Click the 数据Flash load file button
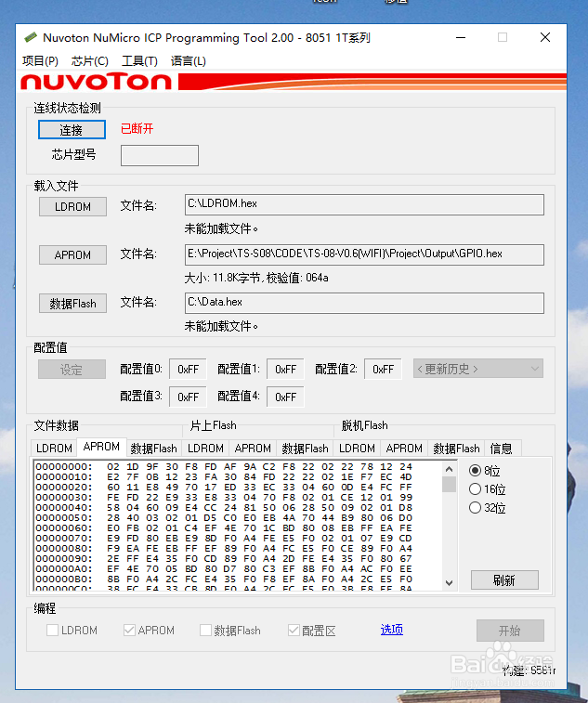 tap(72, 304)
